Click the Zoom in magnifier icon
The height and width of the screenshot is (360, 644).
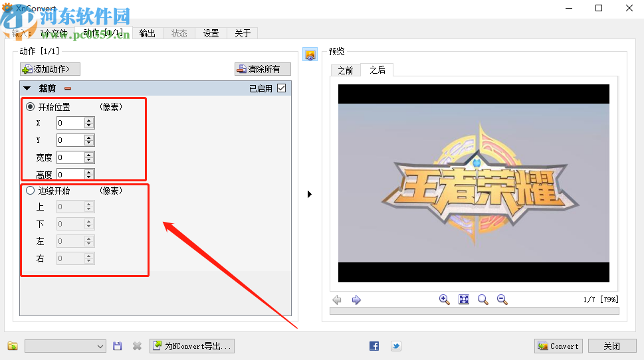[445, 300]
